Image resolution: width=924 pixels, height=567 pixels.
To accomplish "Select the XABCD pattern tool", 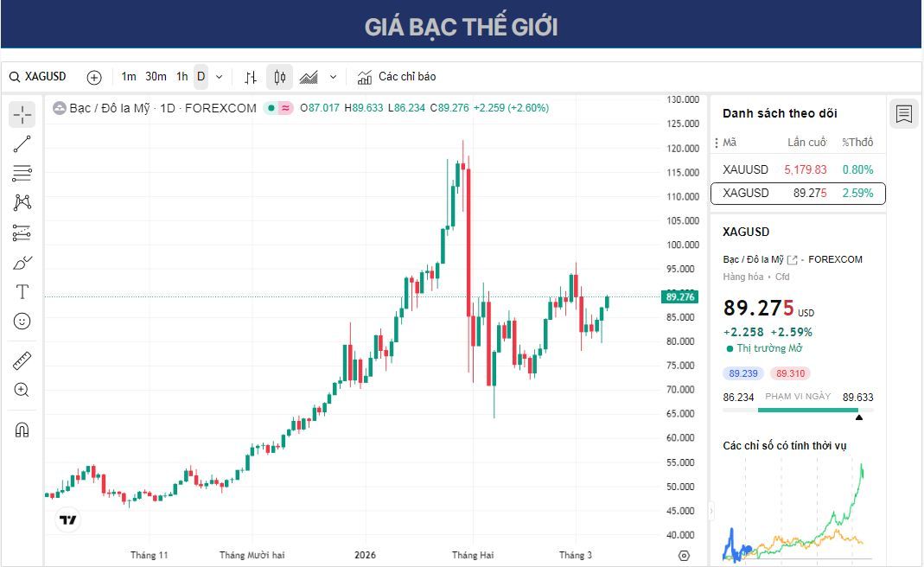I will click(x=22, y=203).
